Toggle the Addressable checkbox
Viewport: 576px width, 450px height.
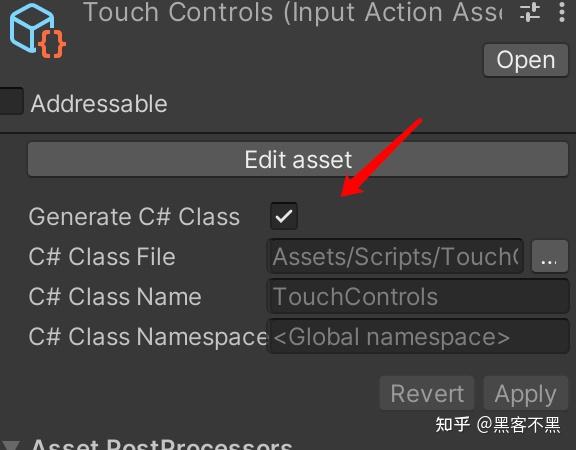(x=10, y=101)
